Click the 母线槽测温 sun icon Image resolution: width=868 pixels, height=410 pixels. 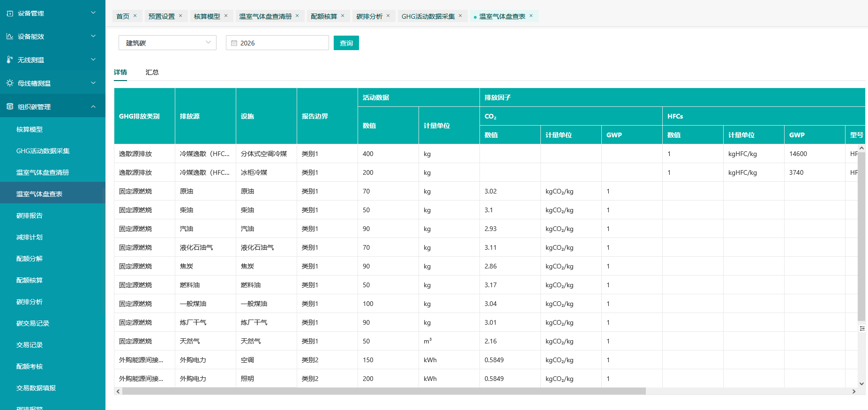[x=10, y=83]
